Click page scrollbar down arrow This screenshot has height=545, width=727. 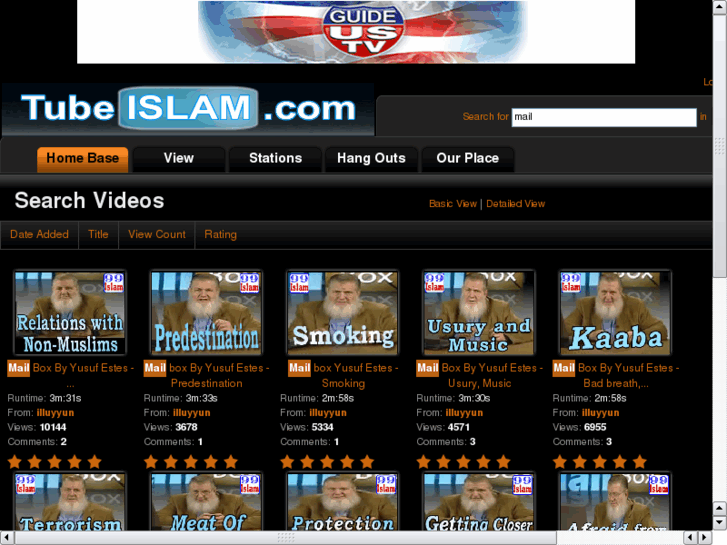[720, 523]
